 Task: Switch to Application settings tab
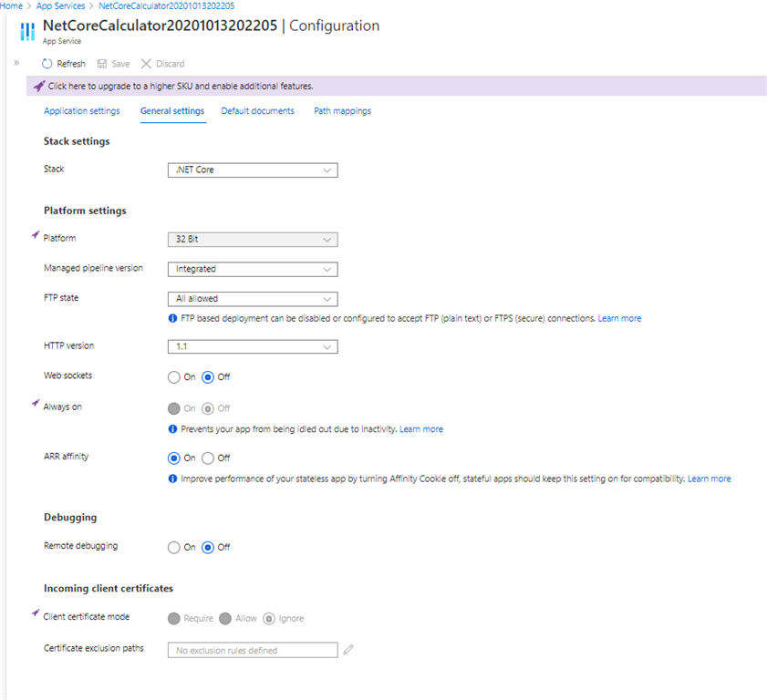(x=82, y=111)
